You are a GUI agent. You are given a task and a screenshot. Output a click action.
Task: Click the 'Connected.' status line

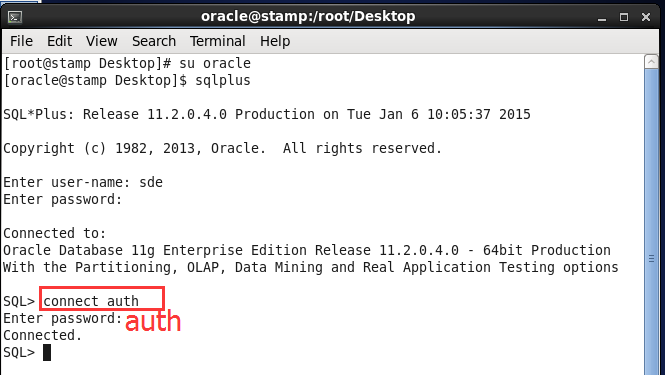[x=42, y=335]
